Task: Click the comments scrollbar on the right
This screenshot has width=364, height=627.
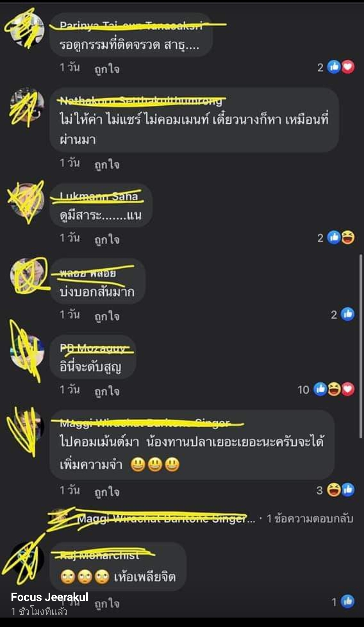Action: click(361, 346)
